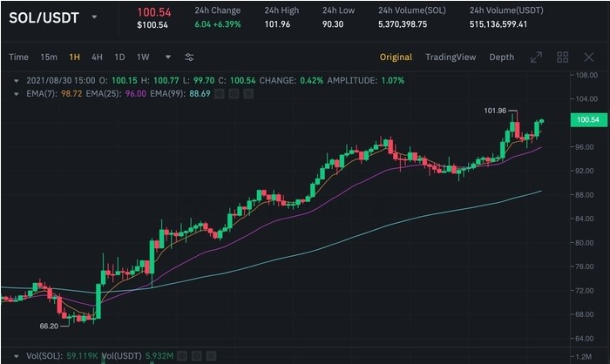Click the Vol(SOL) 59.119K value
This screenshot has width=610, height=364.
point(82,356)
